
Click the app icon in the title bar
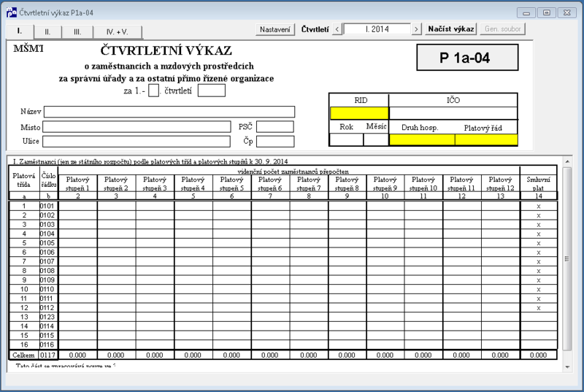[12, 12]
